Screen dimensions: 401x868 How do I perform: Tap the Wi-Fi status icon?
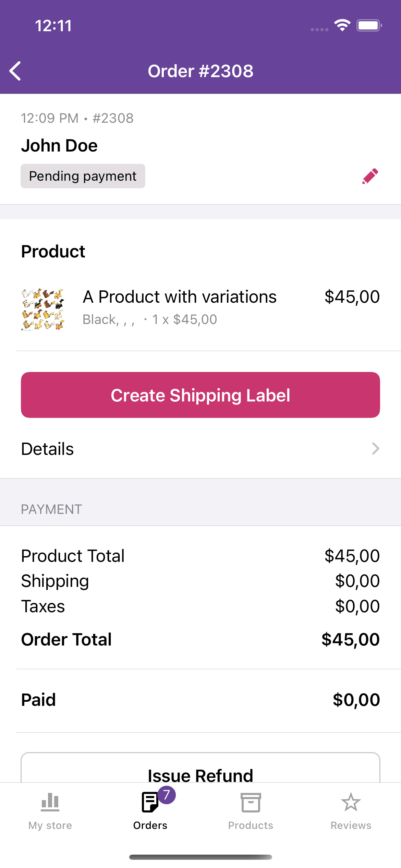[342, 25]
